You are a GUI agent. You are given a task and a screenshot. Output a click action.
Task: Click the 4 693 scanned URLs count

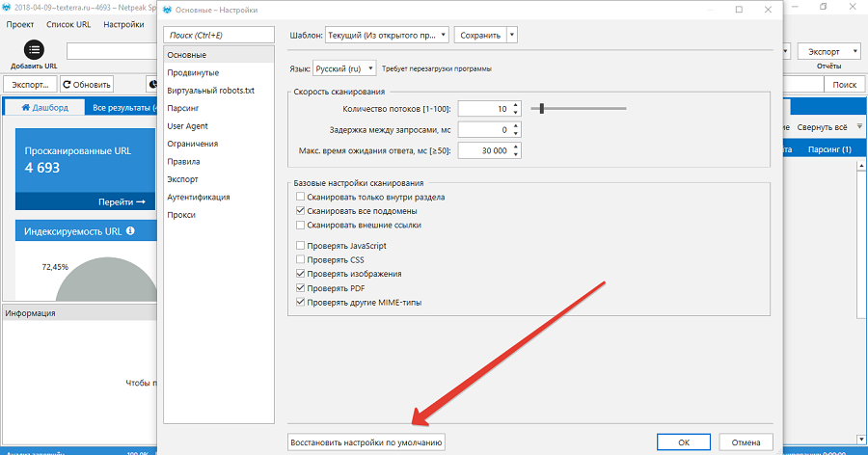[x=42, y=168]
